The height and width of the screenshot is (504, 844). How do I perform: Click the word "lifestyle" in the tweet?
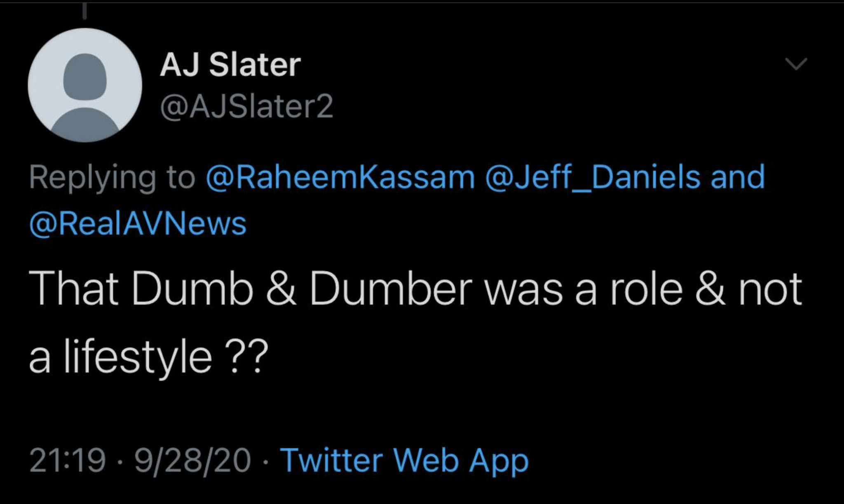point(137,357)
